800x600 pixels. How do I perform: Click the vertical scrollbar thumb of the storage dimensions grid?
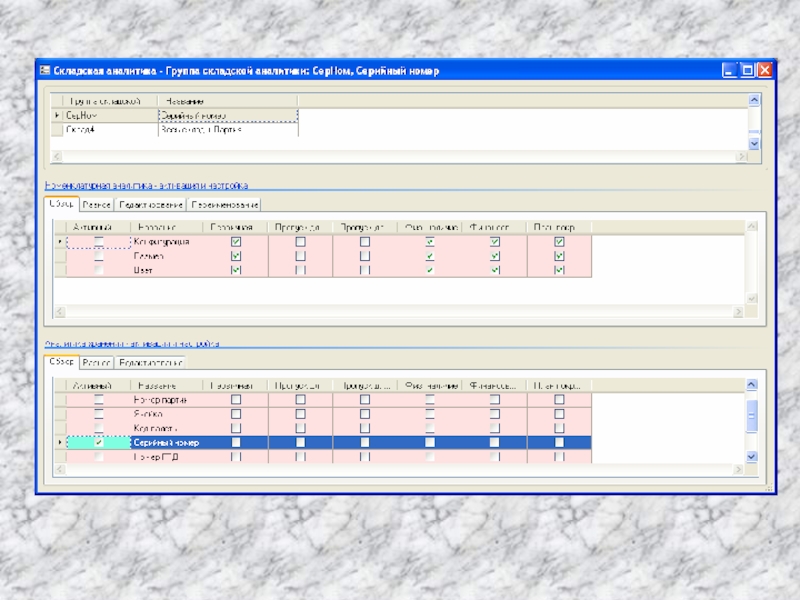(x=752, y=416)
